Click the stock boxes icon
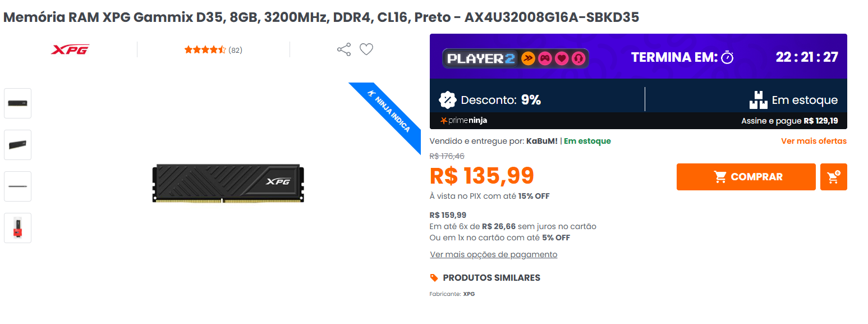The image size is (868, 324). [758, 100]
